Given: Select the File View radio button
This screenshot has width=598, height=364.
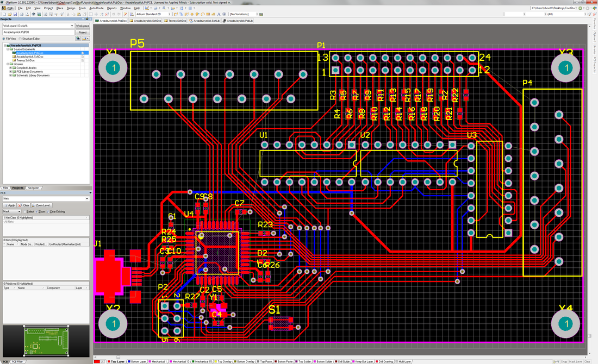Looking at the screenshot, I should click(4, 39).
